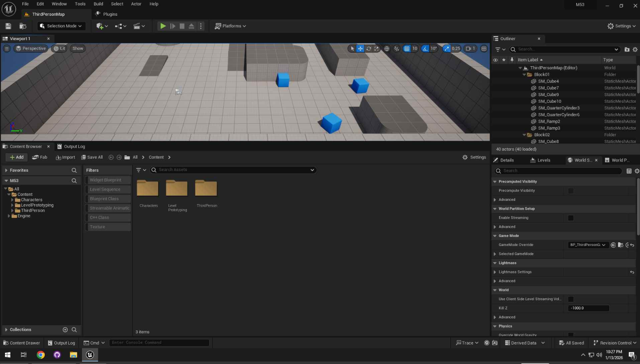Click the Play level button
Screen dimensions: 640x364
163,26
